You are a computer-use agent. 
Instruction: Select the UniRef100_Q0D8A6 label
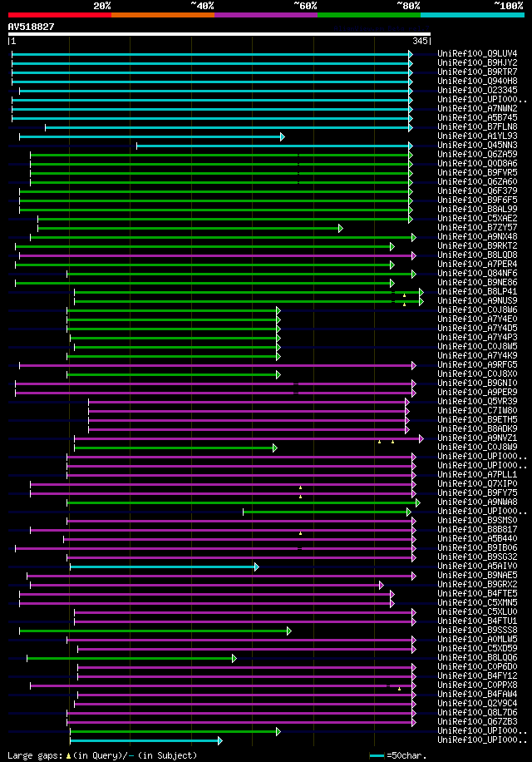477,163
